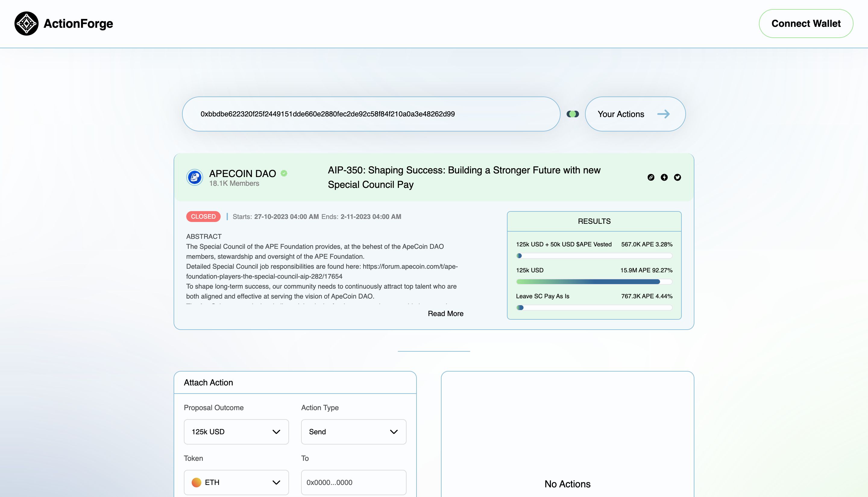Expand abstract with Read More
This screenshot has width=868, height=497.
click(x=445, y=313)
